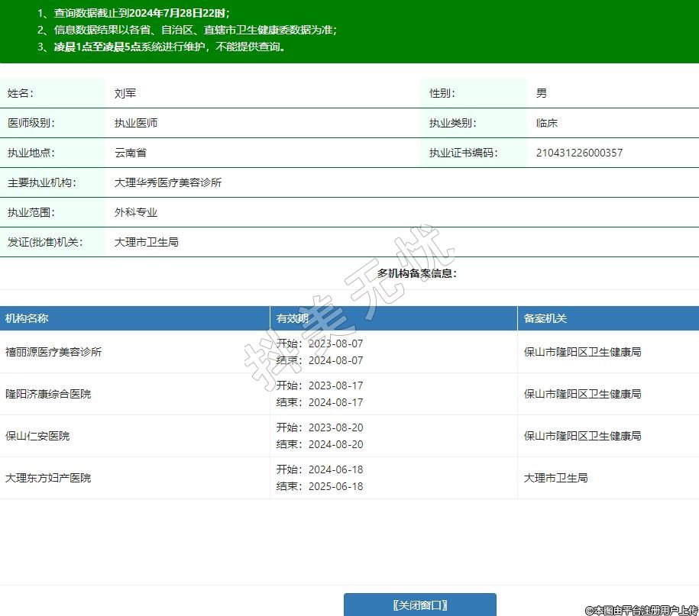This screenshot has height=616, width=699.
Task: Select the 禧丽源医疗美容诊所 row name
Action: [53, 352]
